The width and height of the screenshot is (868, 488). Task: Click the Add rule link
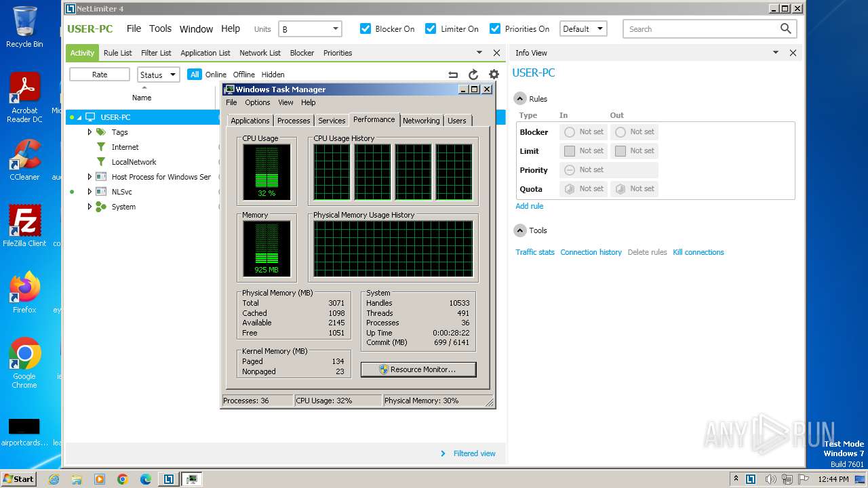pos(530,206)
